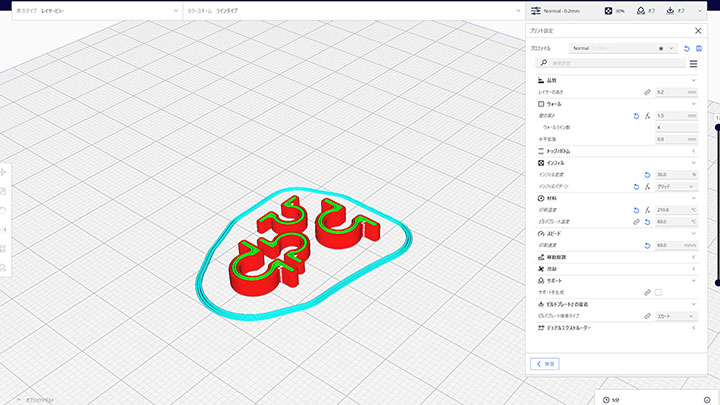Reset the print speed 60.0 value
Image resolution: width=720 pixels, height=405 pixels.
point(647,246)
